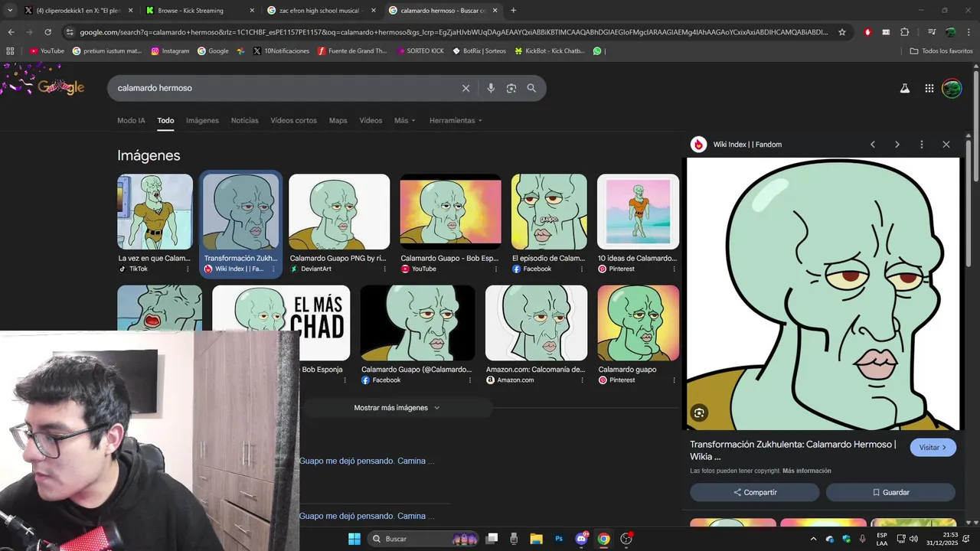The width and height of the screenshot is (980, 551).
Task: Open Photoshop from the taskbar
Action: [559, 539]
